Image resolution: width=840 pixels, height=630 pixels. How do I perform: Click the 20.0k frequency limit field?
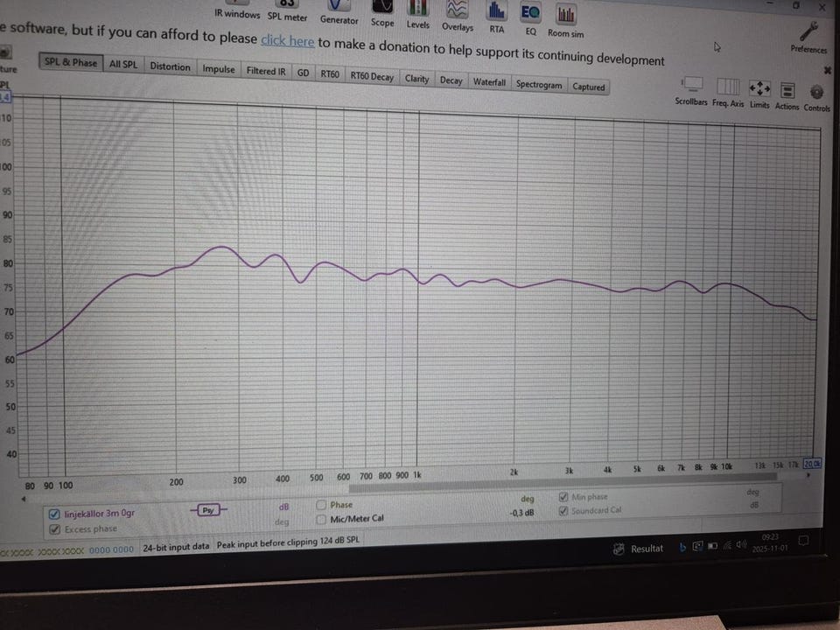[812, 464]
